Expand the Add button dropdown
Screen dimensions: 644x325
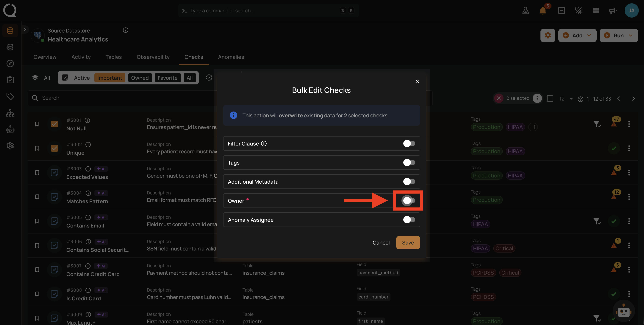(x=589, y=35)
